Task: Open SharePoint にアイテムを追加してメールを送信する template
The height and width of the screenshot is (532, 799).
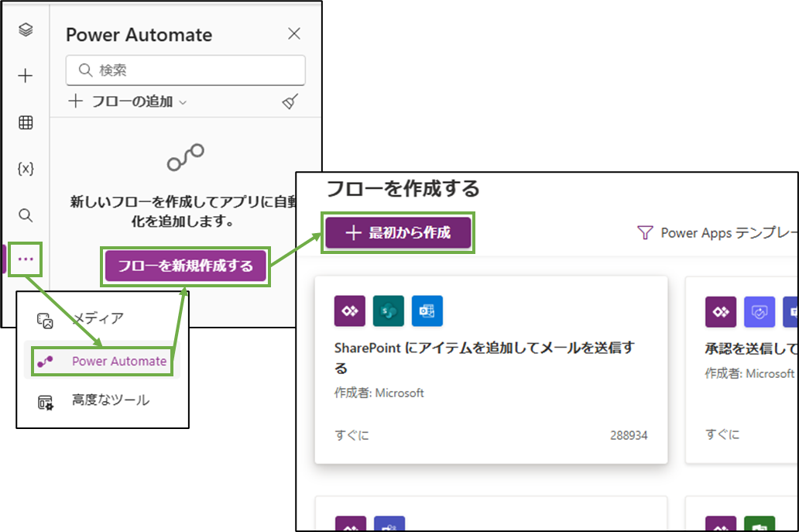Action: pos(491,370)
